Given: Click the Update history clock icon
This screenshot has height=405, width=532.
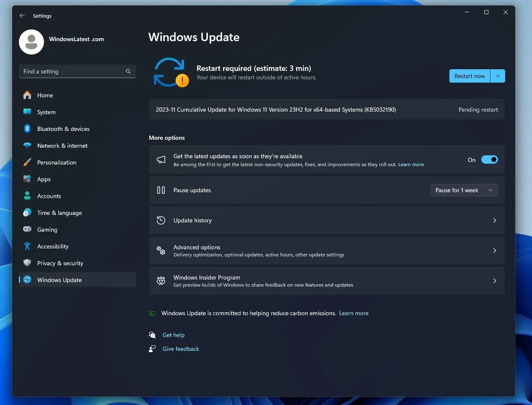Looking at the screenshot, I should pyautogui.click(x=161, y=220).
